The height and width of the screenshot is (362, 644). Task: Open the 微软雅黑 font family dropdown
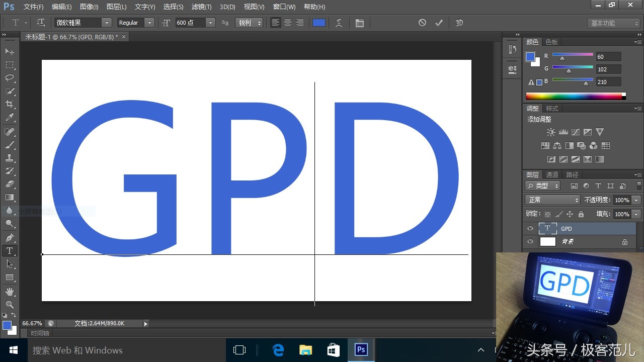point(106,23)
